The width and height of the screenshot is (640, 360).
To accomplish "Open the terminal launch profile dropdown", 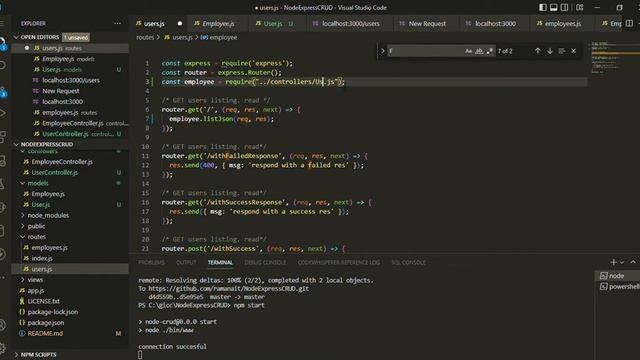I will [x=622, y=262].
